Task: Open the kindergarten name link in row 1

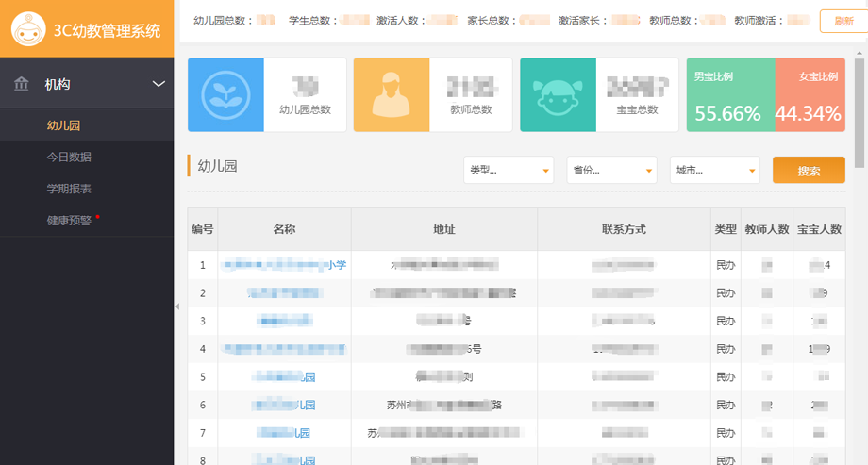Action: pyautogui.click(x=284, y=265)
